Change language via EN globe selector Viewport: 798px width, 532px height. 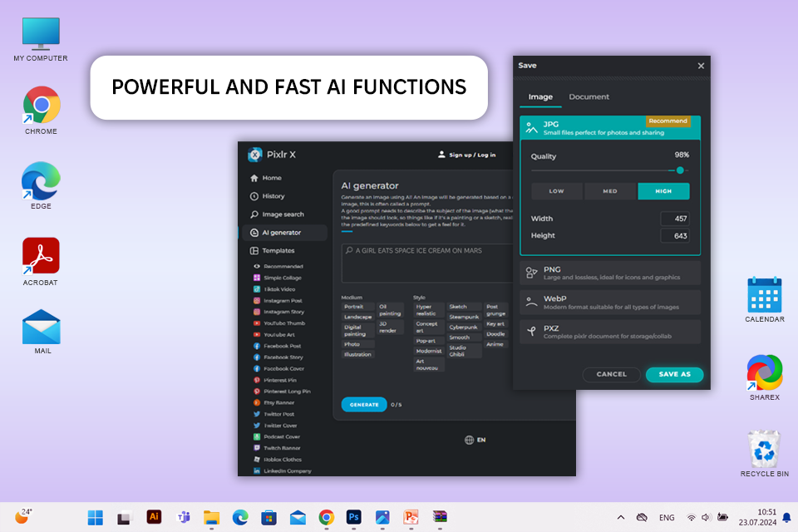pos(475,440)
